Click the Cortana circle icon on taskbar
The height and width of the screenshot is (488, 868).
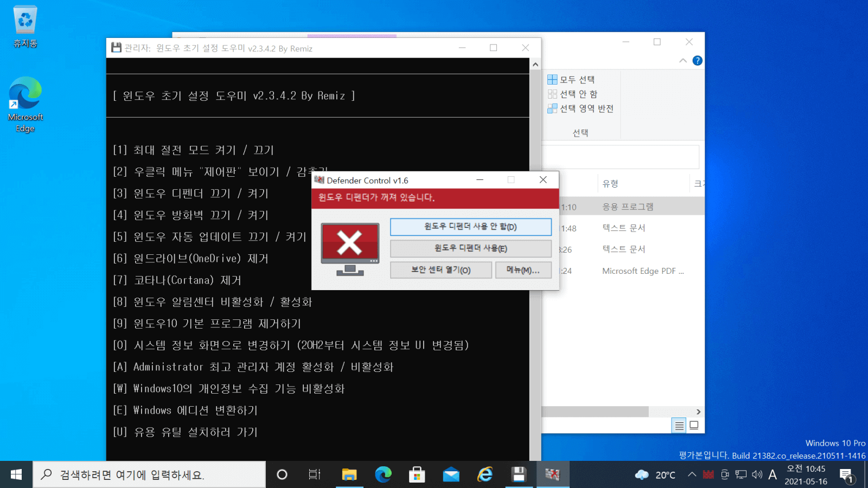[x=282, y=474]
